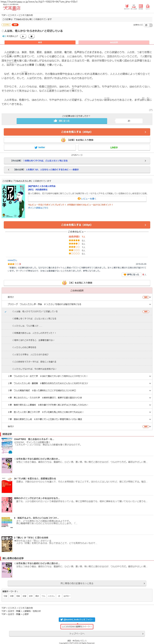Click the lower この本を購入する (450pt) button
The height and width of the screenshot is (644, 154).
tap(77, 225)
